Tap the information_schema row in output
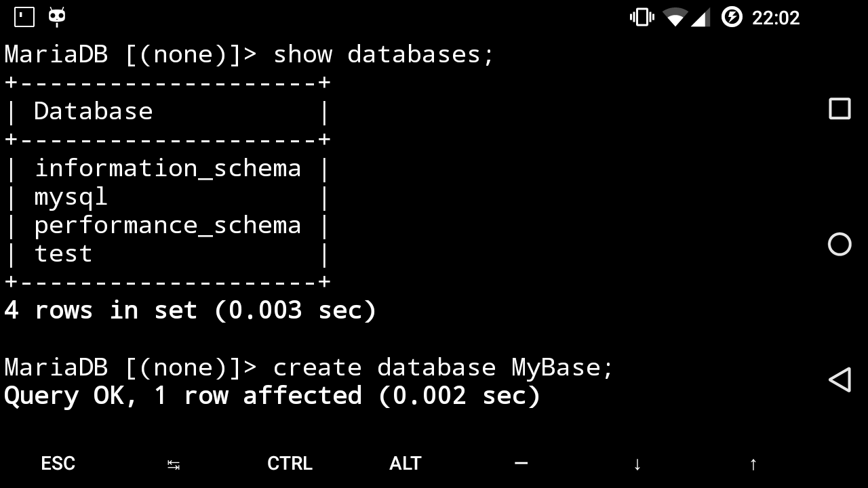Viewport: 868px width, 488px height. [x=167, y=168]
